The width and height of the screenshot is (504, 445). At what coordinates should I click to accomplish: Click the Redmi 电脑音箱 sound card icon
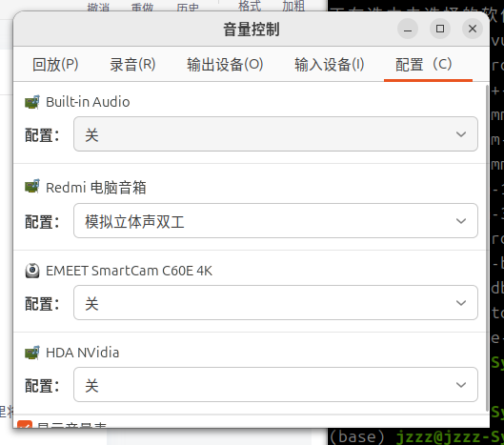point(32,187)
